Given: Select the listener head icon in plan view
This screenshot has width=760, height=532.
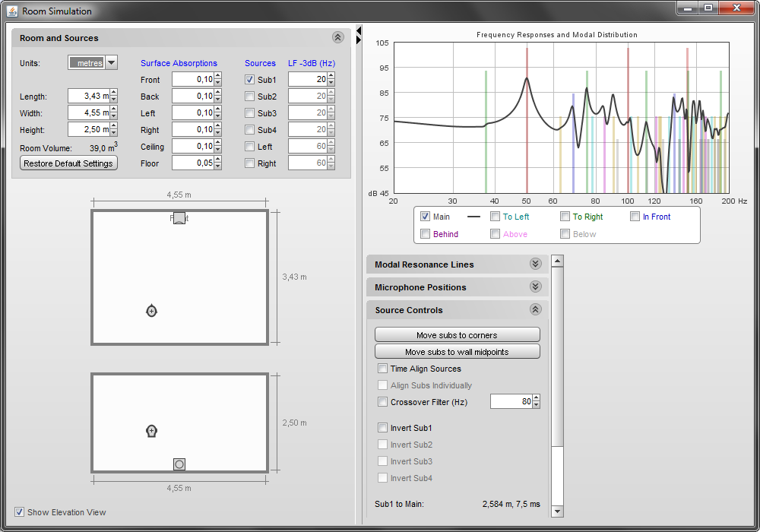Looking at the screenshot, I should pyautogui.click(x=152, y=311).
